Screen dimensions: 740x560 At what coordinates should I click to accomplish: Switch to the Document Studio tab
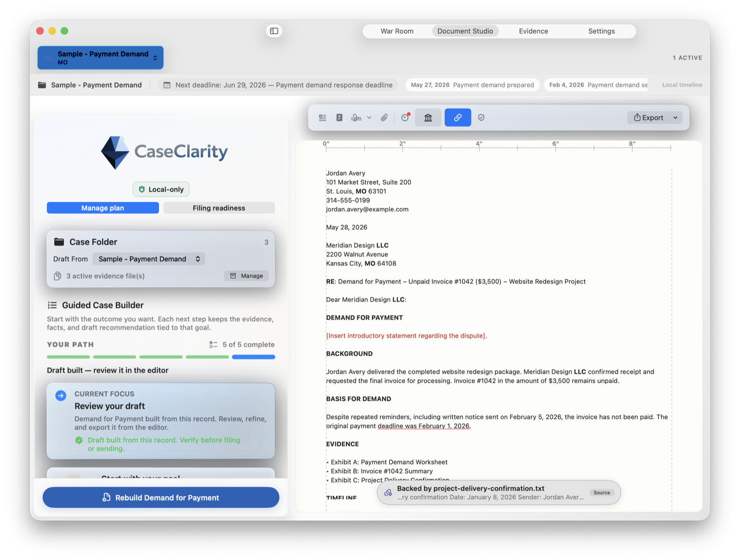[x=465, y=31]
